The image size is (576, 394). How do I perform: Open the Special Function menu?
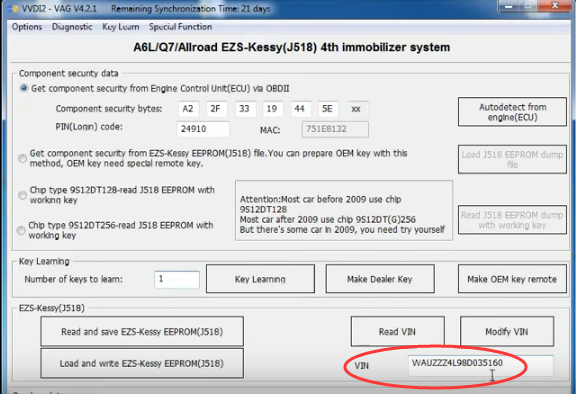180,27
